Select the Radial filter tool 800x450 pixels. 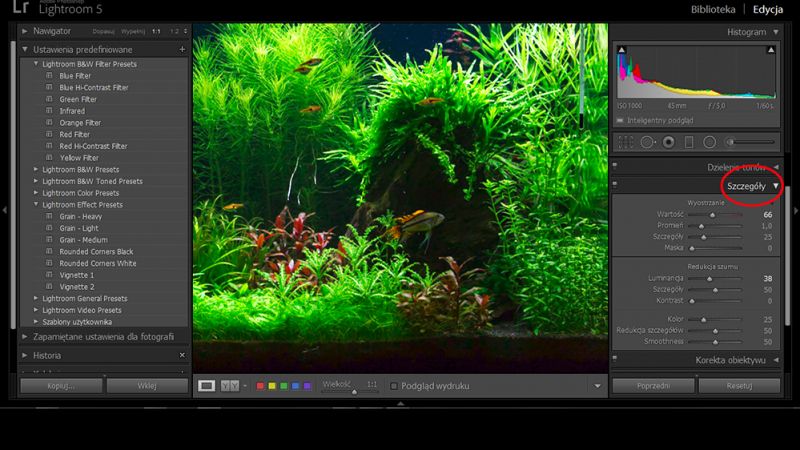point(709,142)
